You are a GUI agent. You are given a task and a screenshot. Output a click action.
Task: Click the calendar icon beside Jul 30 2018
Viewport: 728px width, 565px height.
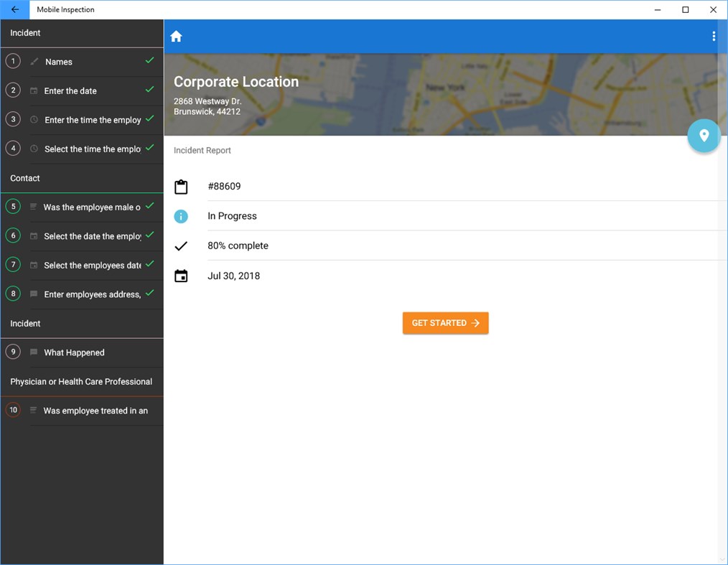coord(182,275)
